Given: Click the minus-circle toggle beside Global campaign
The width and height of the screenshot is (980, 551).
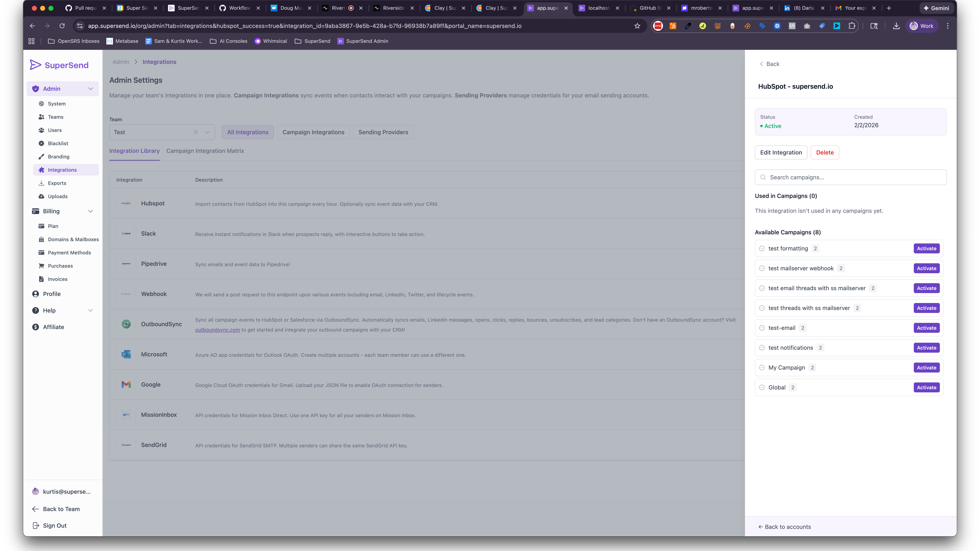Looking at the screenshot, I should [762, 387].
